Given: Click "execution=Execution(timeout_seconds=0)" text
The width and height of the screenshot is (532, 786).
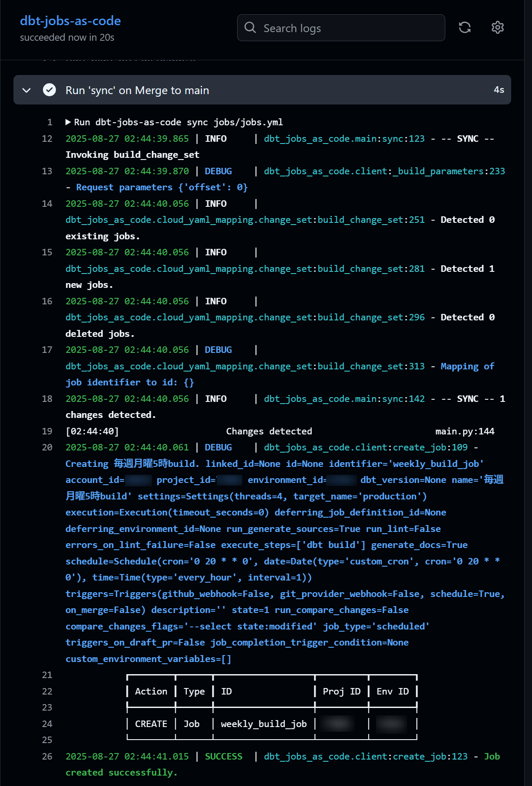Looking at the screenshot, I should [167, 512].
